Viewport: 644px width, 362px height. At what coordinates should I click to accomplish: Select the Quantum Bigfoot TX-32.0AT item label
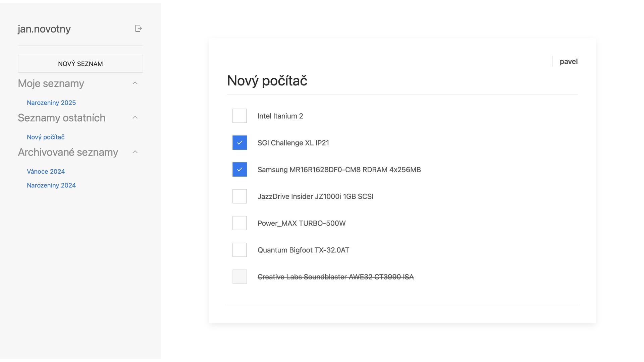click(x=303, y=250)
